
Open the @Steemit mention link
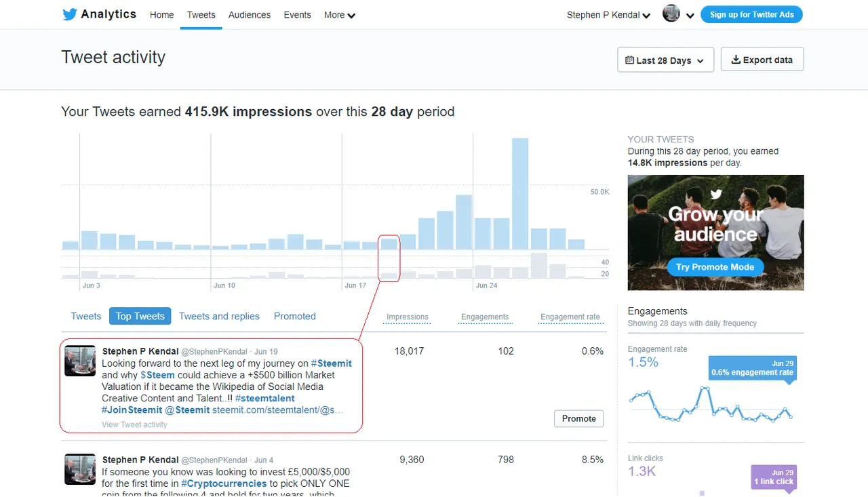coord(187,410)
